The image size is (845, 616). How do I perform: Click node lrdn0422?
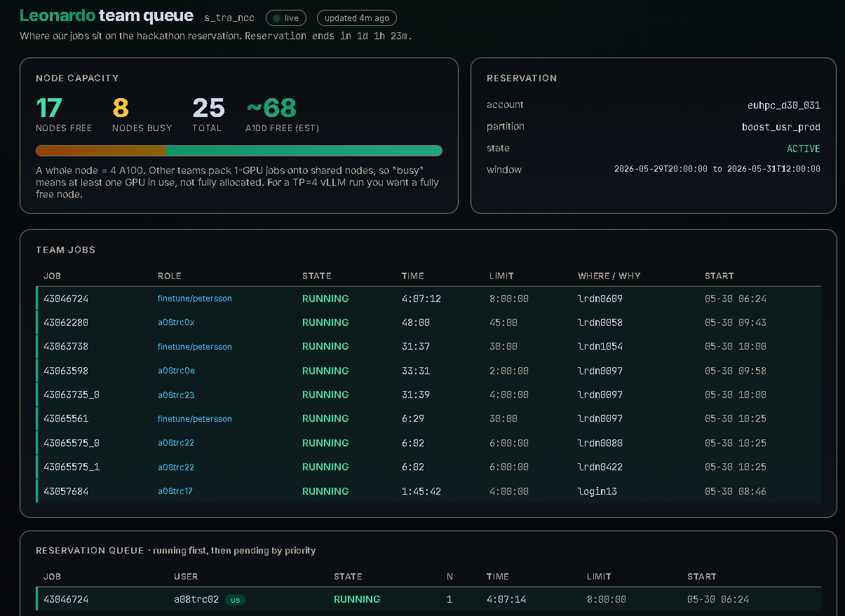click(x=600, y=467)
